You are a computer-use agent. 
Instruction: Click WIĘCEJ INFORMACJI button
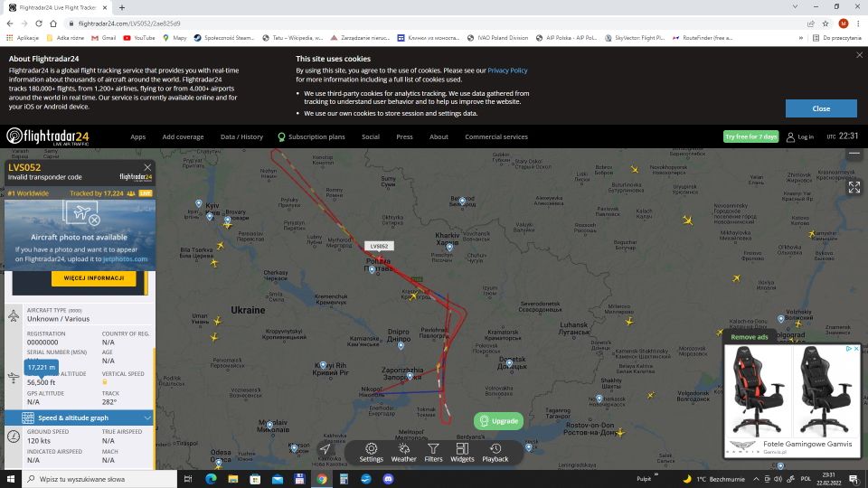point(93,277)
